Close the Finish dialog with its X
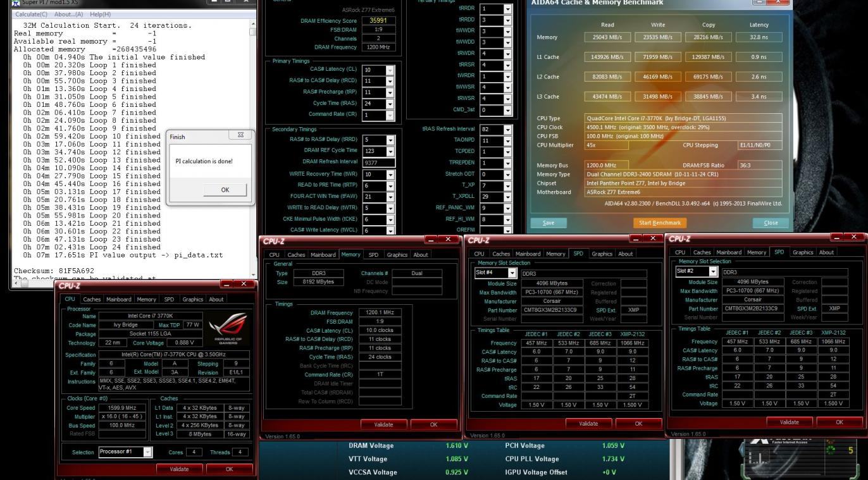This screenshot has height=480, width=868. [240, 136]
